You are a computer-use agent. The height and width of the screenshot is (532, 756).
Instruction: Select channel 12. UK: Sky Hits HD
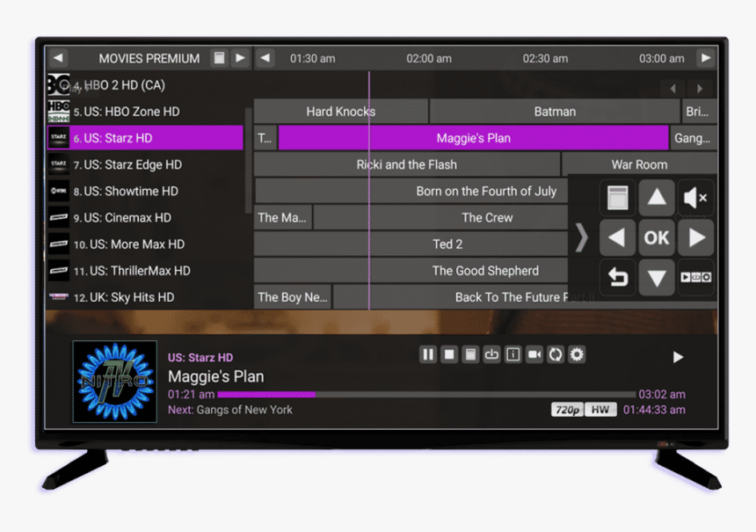pos(145,297)
